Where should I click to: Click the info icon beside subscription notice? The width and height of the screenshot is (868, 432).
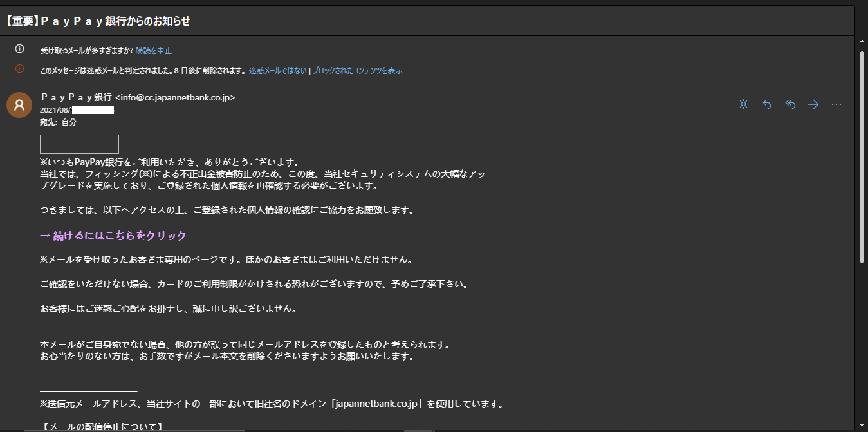click(x=19, y=50)
